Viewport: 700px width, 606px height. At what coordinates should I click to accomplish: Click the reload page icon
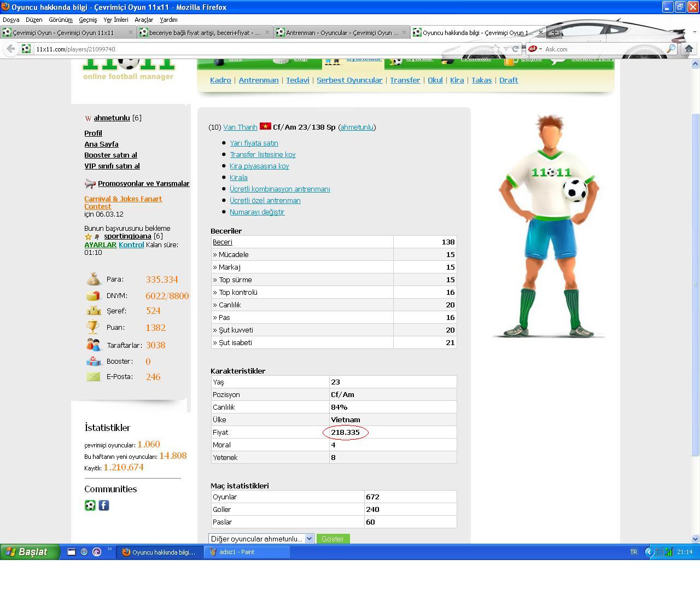click(515, 49)
